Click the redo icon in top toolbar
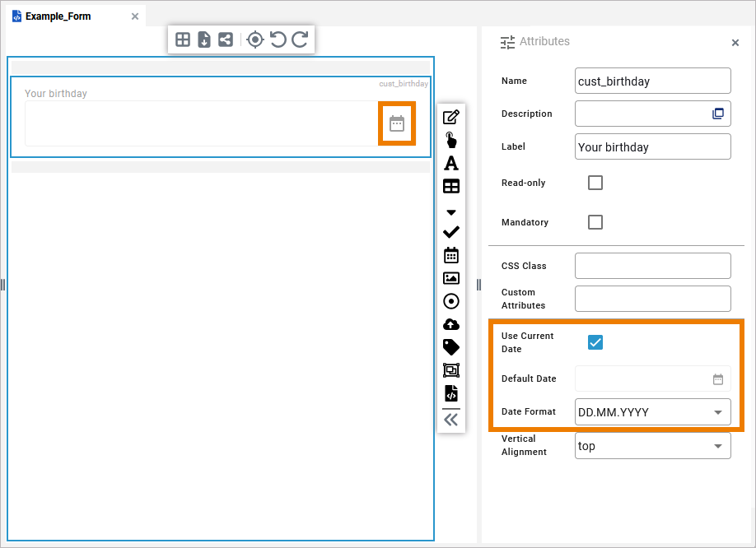This screenshot has height=548, width=756. (300, 39)
